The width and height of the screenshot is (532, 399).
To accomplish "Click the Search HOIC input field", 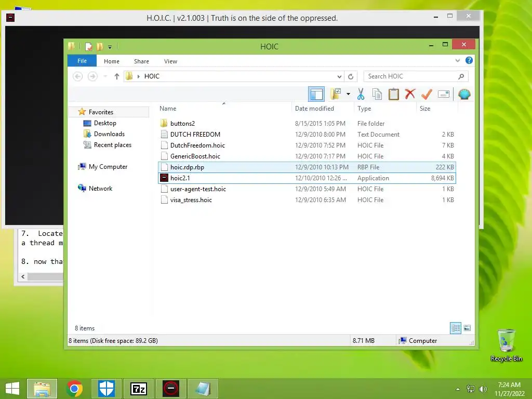I will pyautogui.click(x=416, y=76).
